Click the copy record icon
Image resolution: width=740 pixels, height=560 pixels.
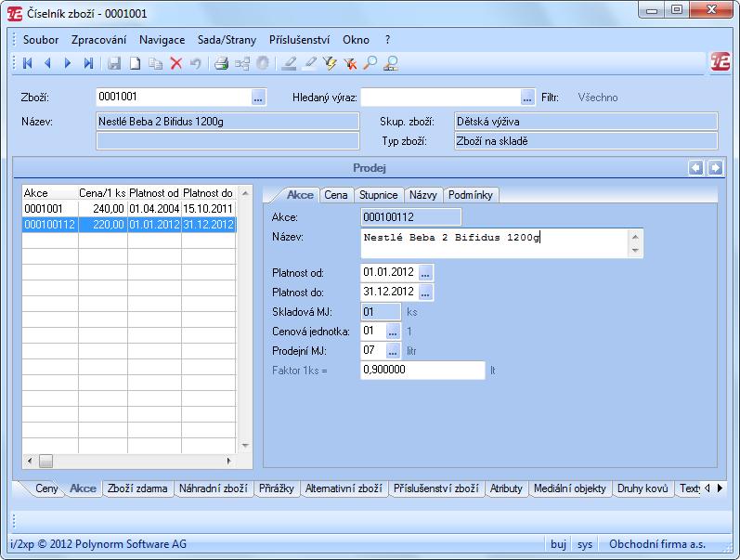click(x=155, y=63)
